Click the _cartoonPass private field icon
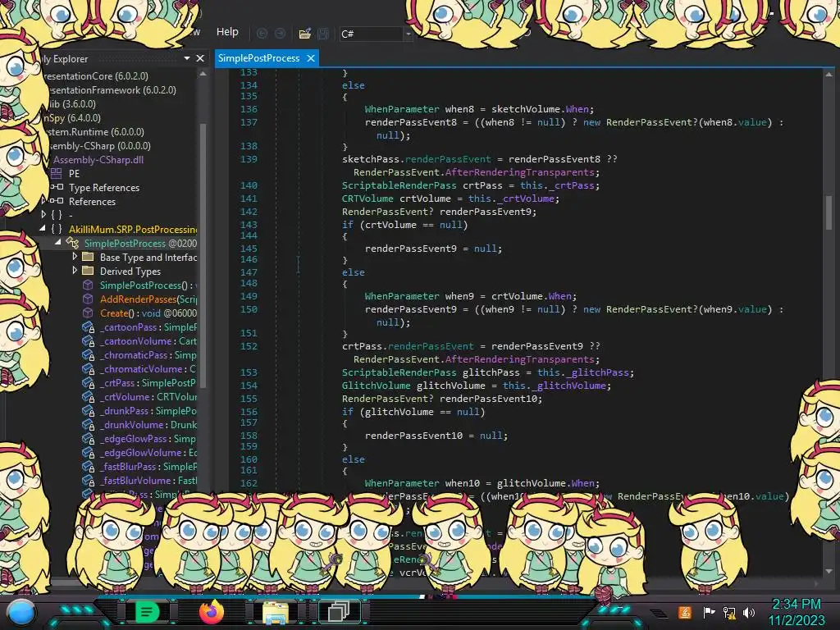Viewport: 840px width, 630px height. (89, 327)
